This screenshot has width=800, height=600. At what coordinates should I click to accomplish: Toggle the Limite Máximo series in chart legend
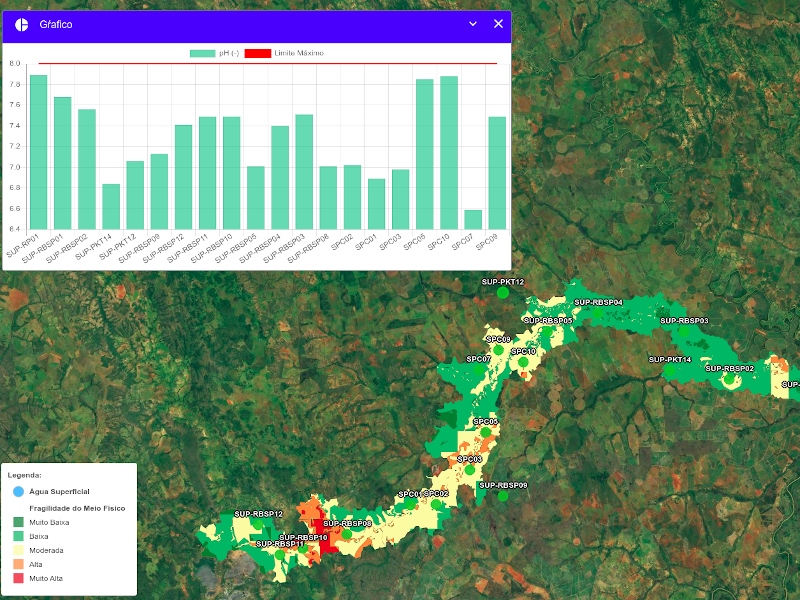point(284,53)
